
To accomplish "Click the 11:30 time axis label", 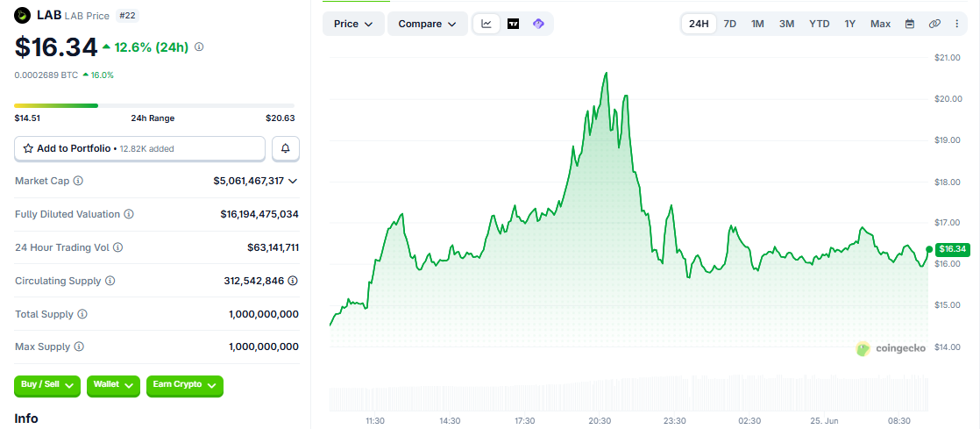I will (375, 421).
